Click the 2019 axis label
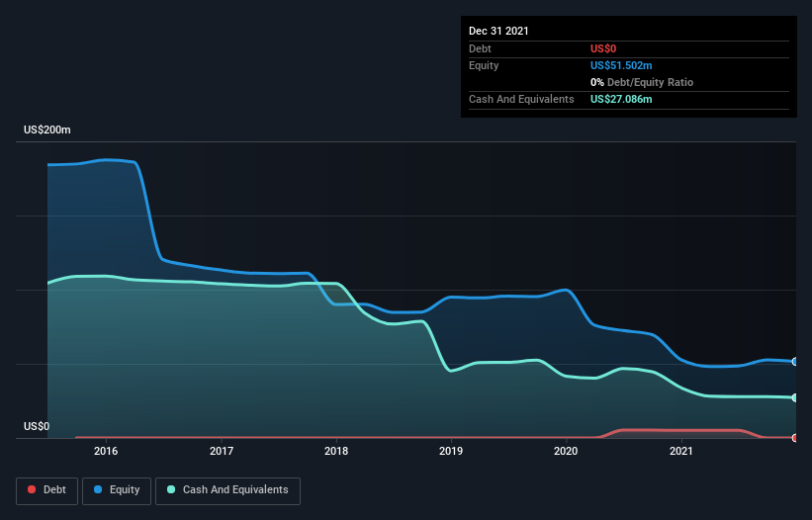Viewport: 812px width, 520px height. [451, 451]
